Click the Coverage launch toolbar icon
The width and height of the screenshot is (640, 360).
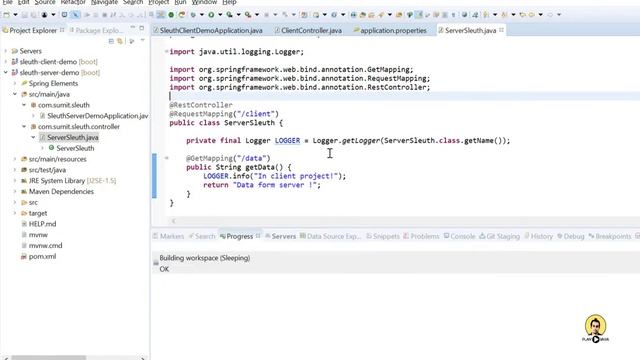[x=229, y=15]
